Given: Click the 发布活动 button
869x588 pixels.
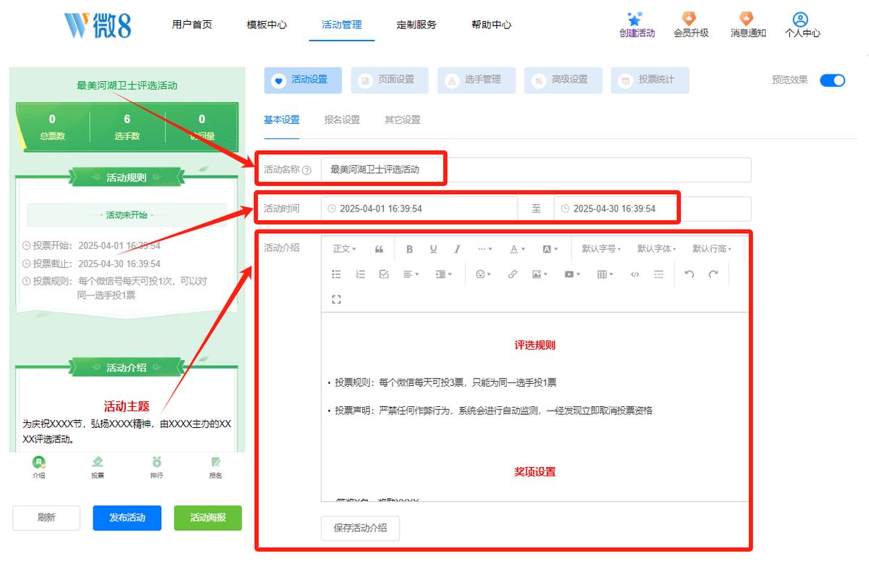Looking at the screenshot, I should pos(127,518).
